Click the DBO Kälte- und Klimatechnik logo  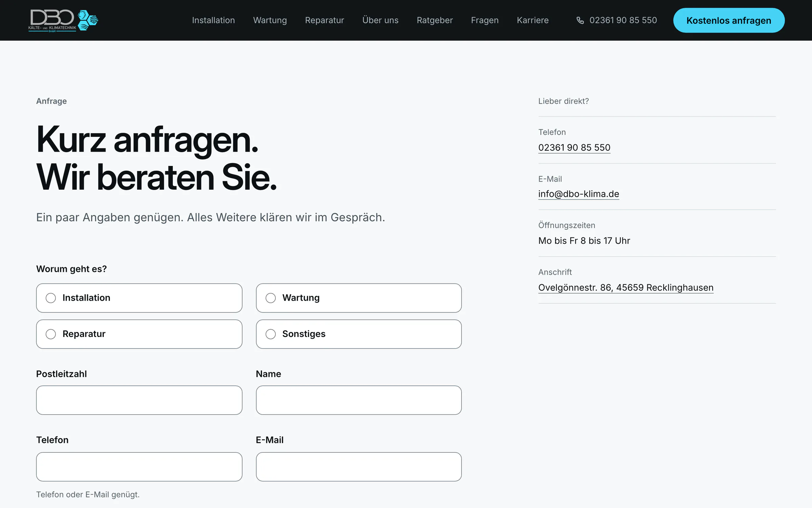coord(63,20)
